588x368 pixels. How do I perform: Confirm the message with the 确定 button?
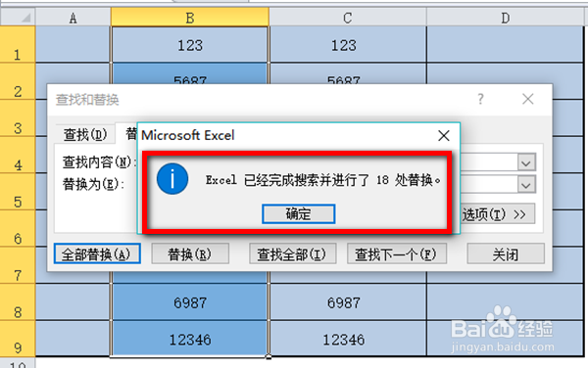(299, 214)
